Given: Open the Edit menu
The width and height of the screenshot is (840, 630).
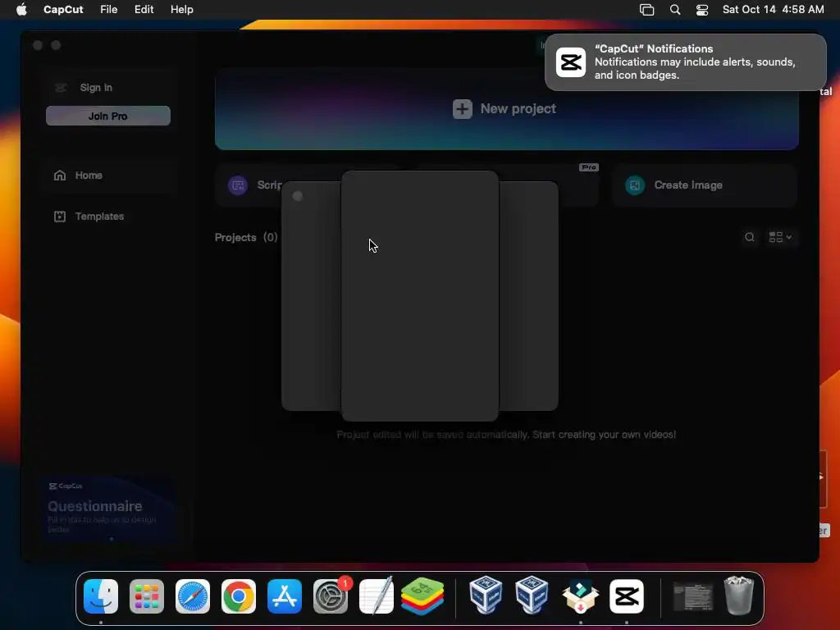Looking at the screenshot, I should pyautogui.click(x=144, y=9).
